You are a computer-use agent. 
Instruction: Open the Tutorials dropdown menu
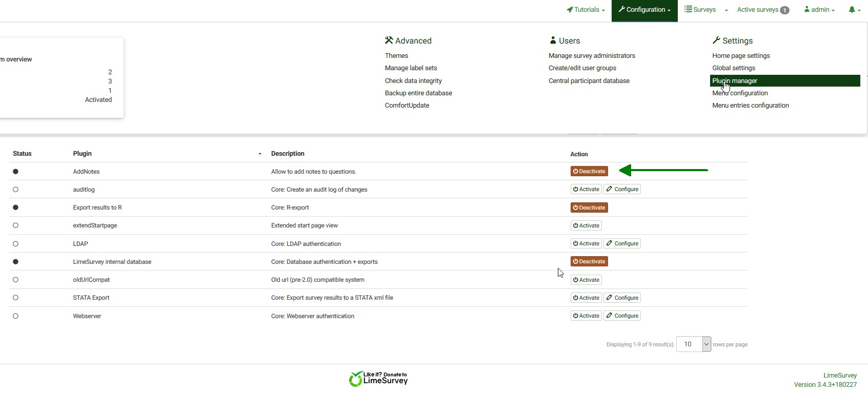click(586, 10)
